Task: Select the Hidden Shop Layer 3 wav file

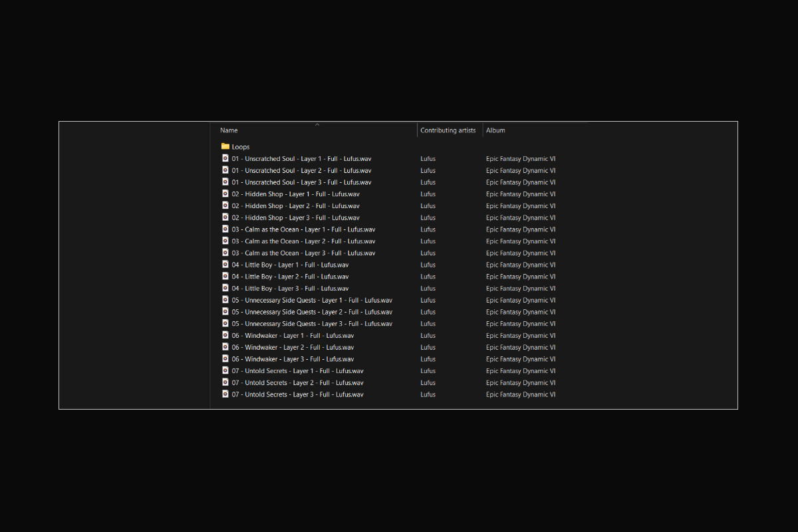Action: pyautogui.click(x=295, y=217)
